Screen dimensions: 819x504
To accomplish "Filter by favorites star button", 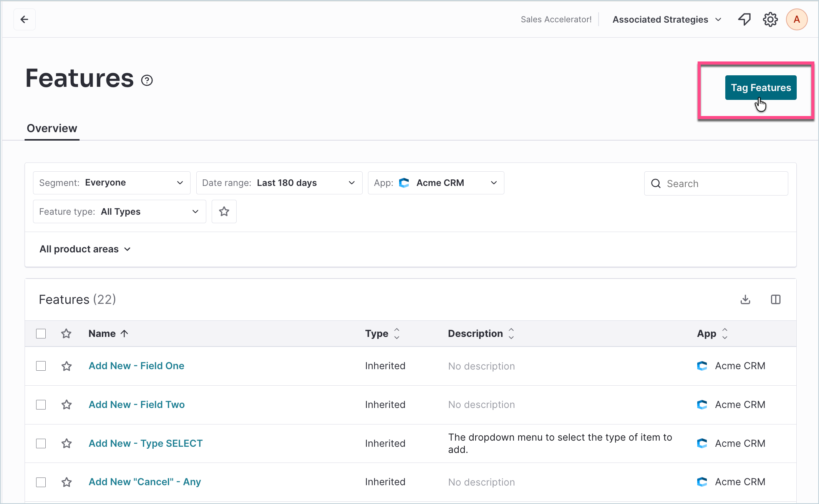I will click(x=224, y=211).
